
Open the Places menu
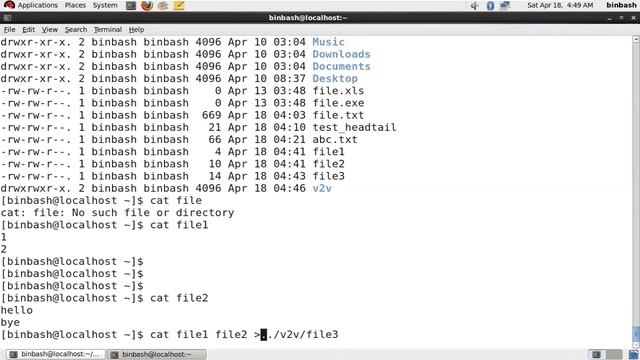[75, 5]
